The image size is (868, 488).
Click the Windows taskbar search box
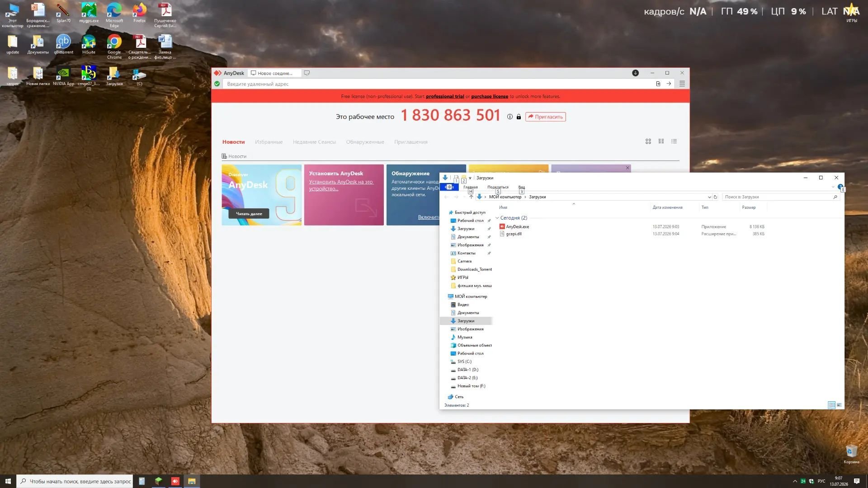75,481
